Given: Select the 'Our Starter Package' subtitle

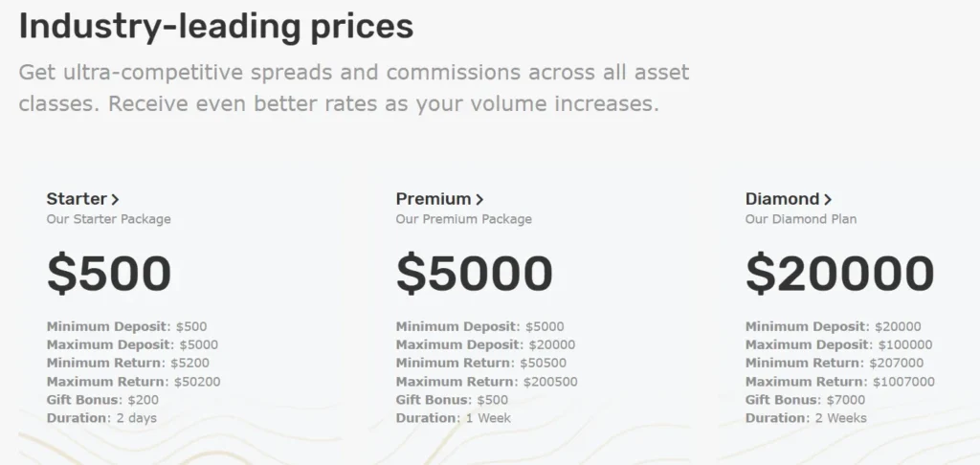Looking at the screenshot, I should tap(108, 219).
